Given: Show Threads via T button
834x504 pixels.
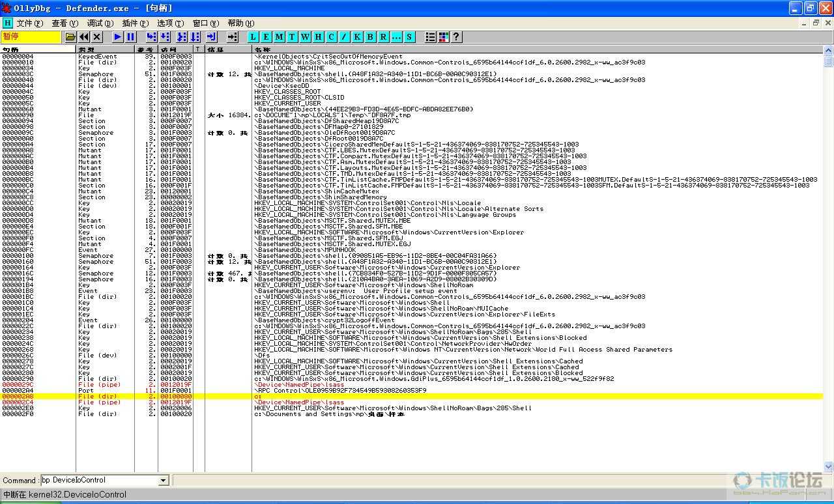Looking at the screenshot, I should 292,37.
